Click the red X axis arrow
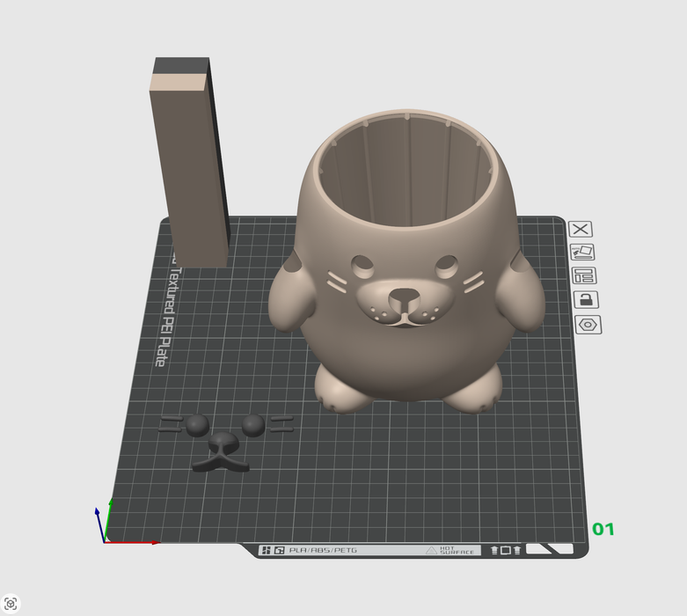Screen dimensions: 687x616 pos(141,542)
